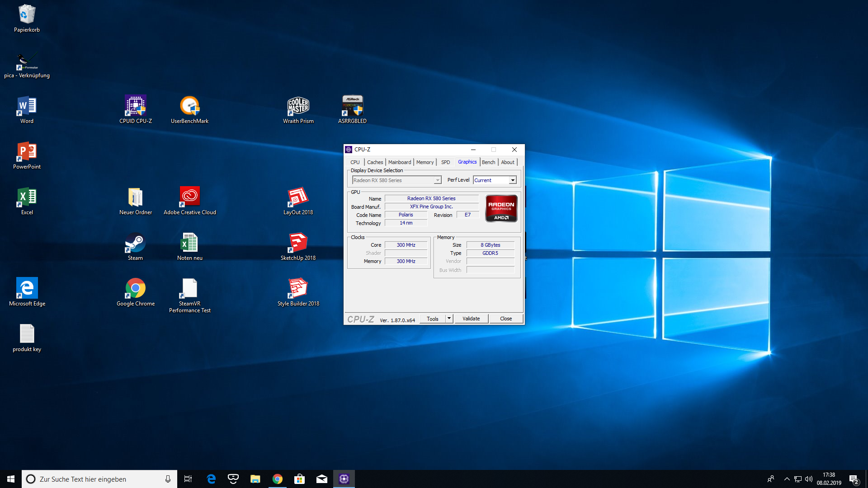This screenshot has height=488, width=868.
Task: Switch to the CPU tab
Action: coord(355,162)
